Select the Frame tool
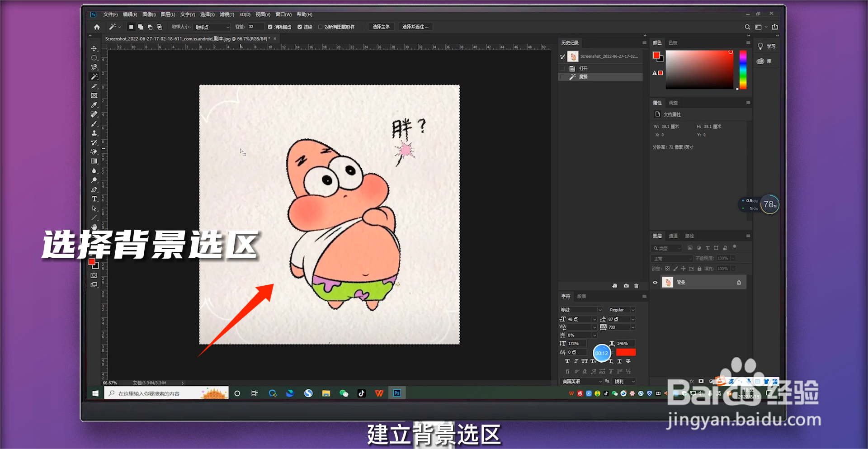Image resolution: width=868 pixels, height=449 pixels. click(94, 95)
